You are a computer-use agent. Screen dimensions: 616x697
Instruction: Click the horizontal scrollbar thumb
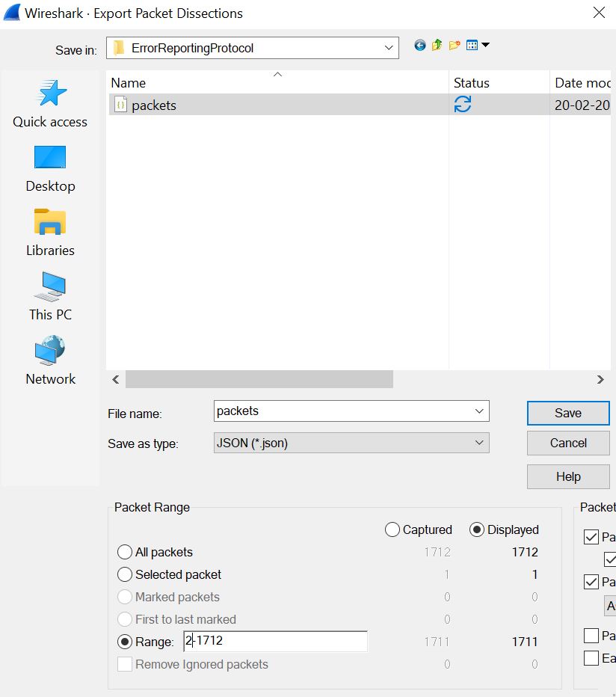259,379
